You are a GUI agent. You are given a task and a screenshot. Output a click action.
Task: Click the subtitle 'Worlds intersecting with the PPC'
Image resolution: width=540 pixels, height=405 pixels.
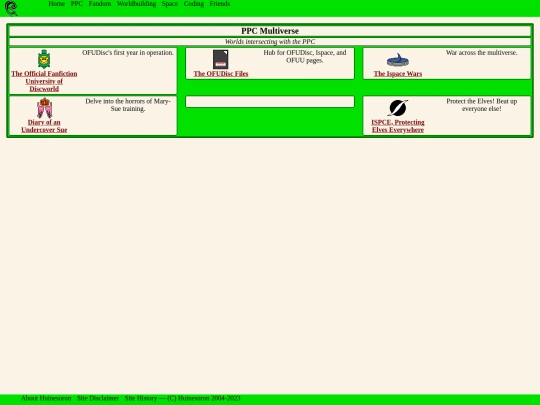click(x=270, y=42)
